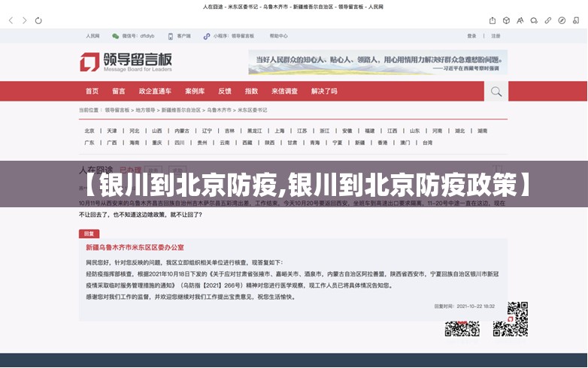Select 北京 in the province list
The height and width of the screenshot is (368, 588).
point(89,131)
